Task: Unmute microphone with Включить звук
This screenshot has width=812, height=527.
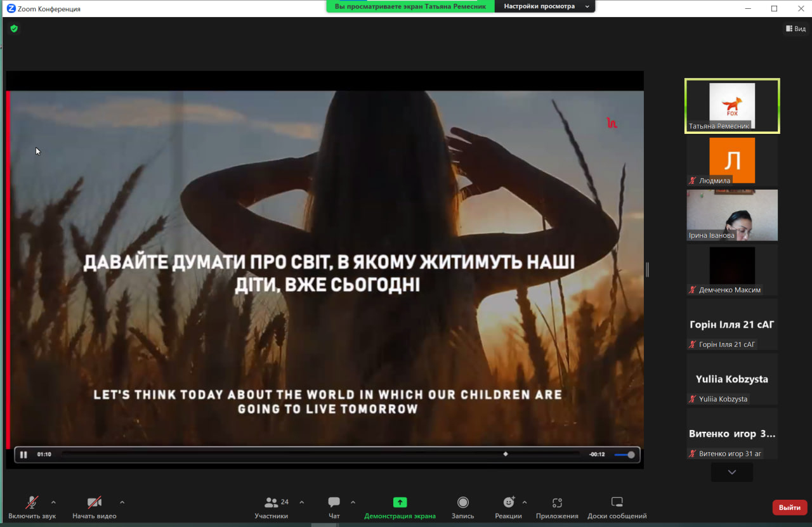Action: pos(32,507)
